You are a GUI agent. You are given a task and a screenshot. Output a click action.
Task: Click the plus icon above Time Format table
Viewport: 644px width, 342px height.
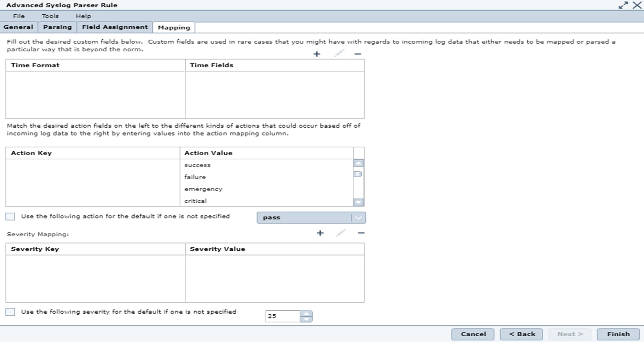click(x=317, y=54)
